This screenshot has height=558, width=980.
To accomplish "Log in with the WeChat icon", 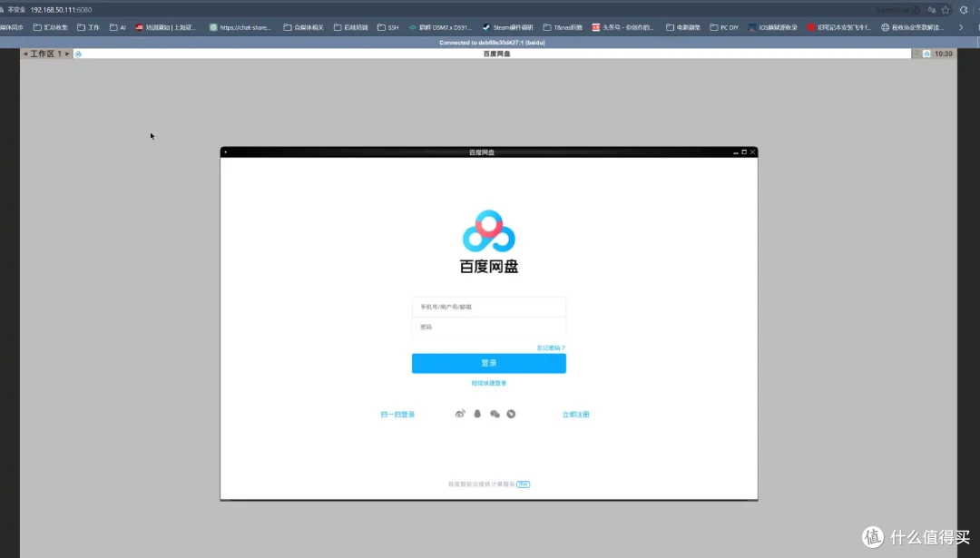I will pyautogui.click(x=495, y=414).
